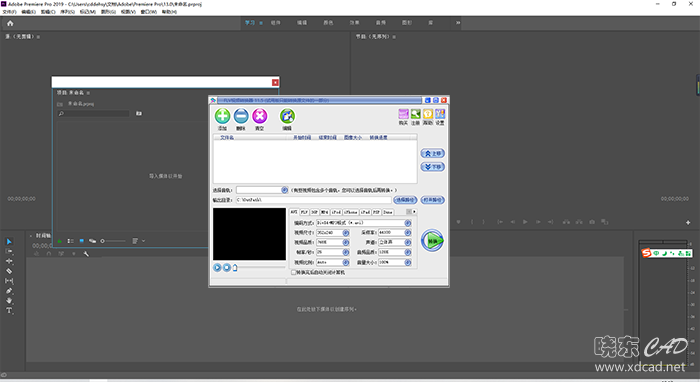Click the Register key icon in the converter
Viewport: 700px width, 382px height.
tap(416, 114)
